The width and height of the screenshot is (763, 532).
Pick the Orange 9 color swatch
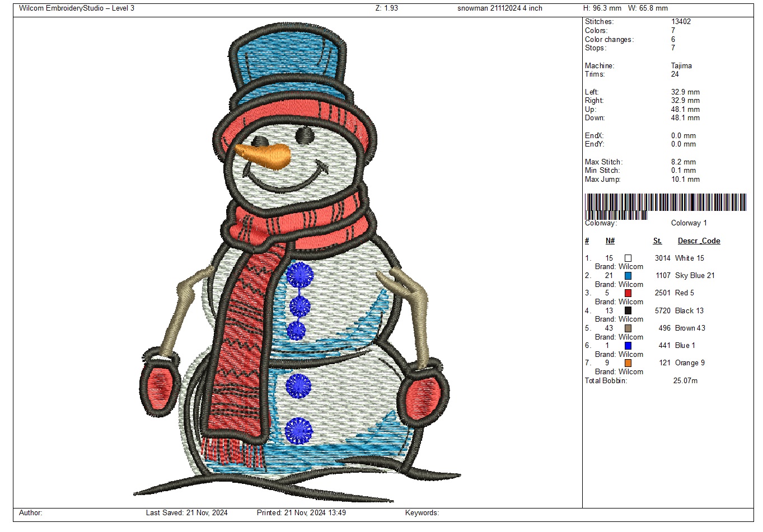628,363
